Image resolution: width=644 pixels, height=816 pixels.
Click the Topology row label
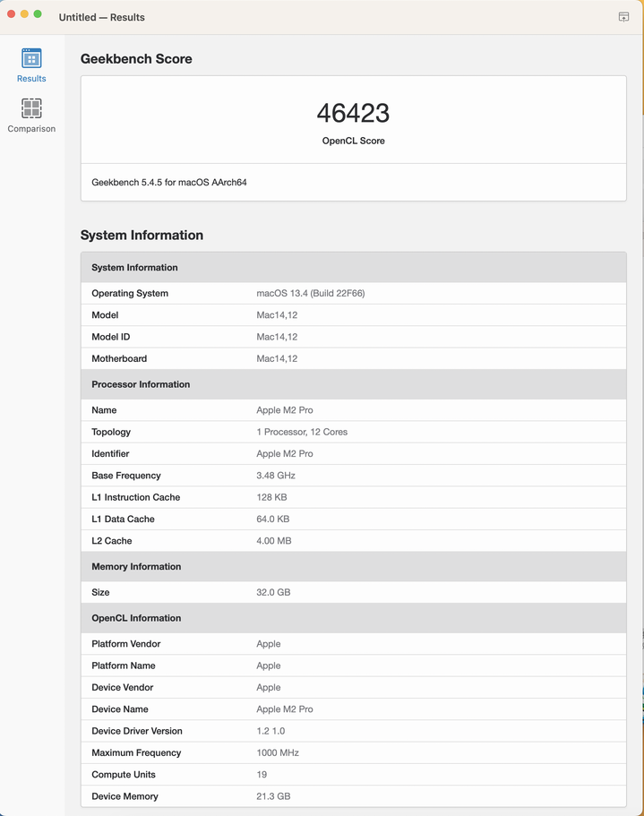coord(111,433)
